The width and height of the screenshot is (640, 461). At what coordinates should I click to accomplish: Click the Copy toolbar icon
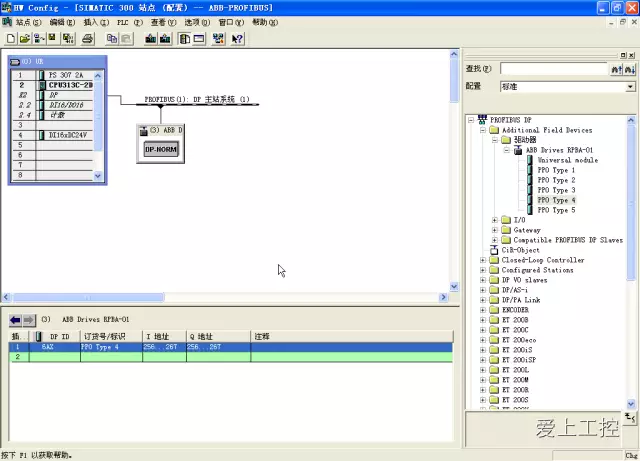click(x=111, y=39)
